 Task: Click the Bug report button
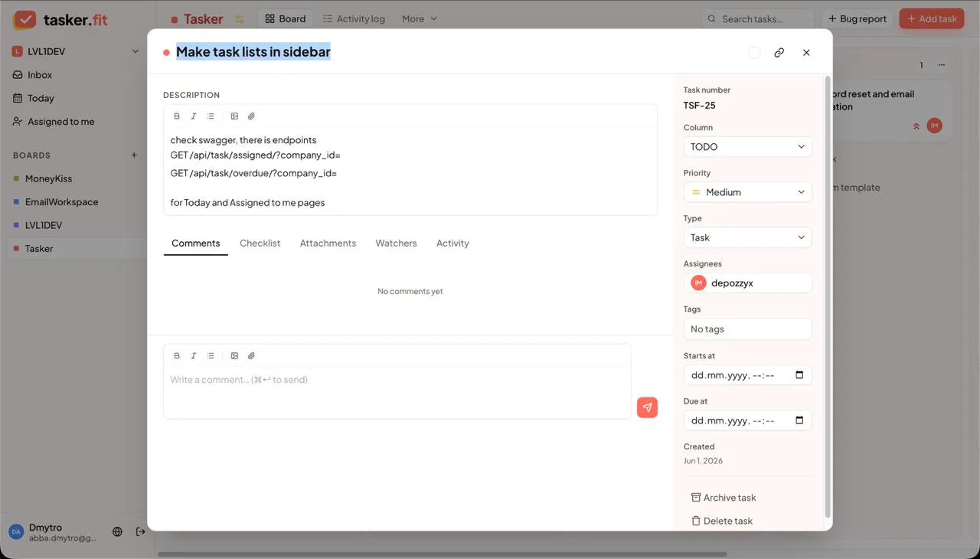coord(857,19)
